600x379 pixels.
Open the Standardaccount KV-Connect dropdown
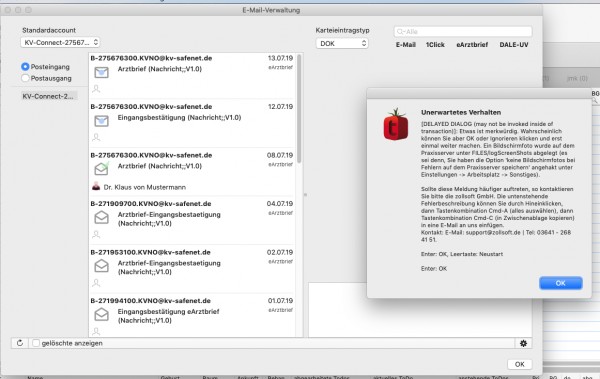pyautogui.click(x=60, y=42)
